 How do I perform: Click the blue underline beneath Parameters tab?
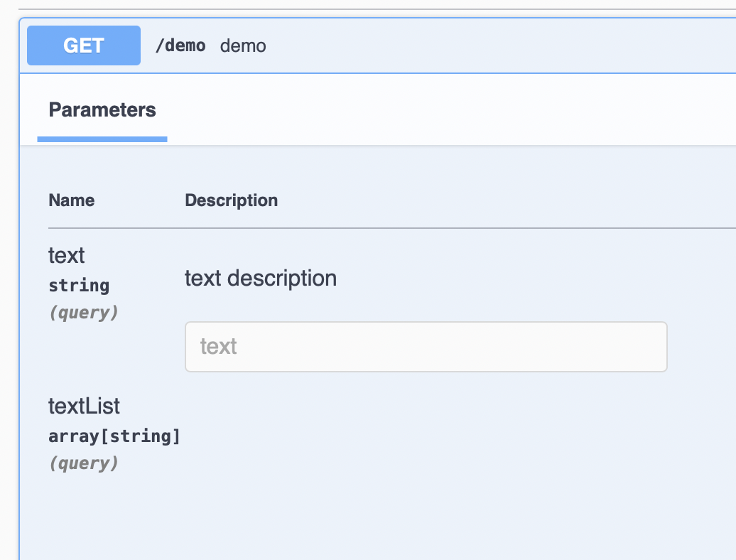click(x=102, y=139)
